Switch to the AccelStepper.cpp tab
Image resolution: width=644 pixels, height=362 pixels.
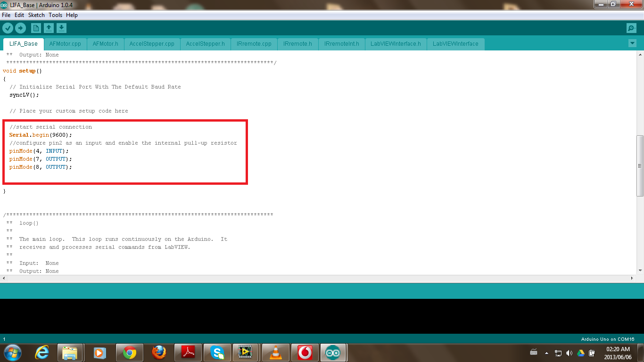tap(152, 44)
